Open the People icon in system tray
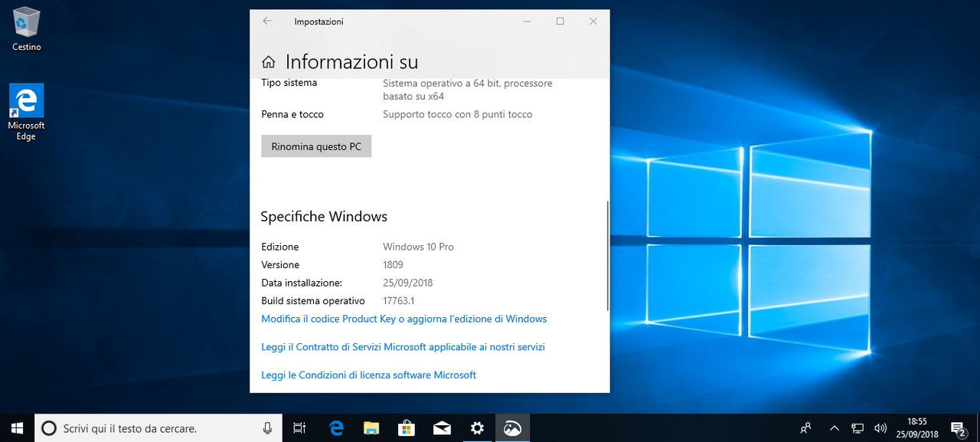The height and width of the screenshot is (442, 980). (806, 429)
